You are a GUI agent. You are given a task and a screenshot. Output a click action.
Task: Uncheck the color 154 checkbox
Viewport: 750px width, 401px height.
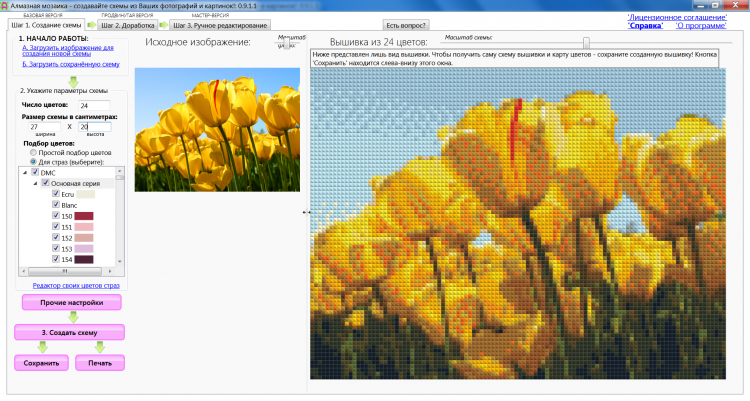coord(56,259)
